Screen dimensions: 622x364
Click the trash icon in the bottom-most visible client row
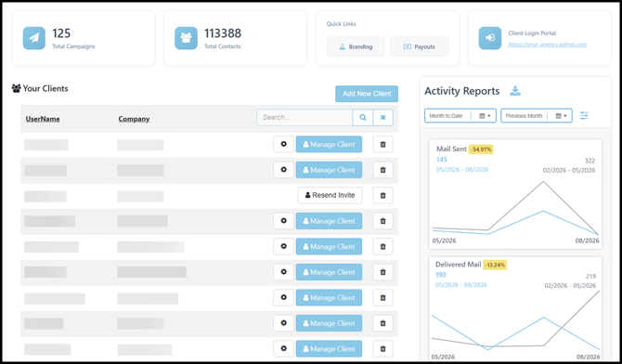tap(382, 348)
